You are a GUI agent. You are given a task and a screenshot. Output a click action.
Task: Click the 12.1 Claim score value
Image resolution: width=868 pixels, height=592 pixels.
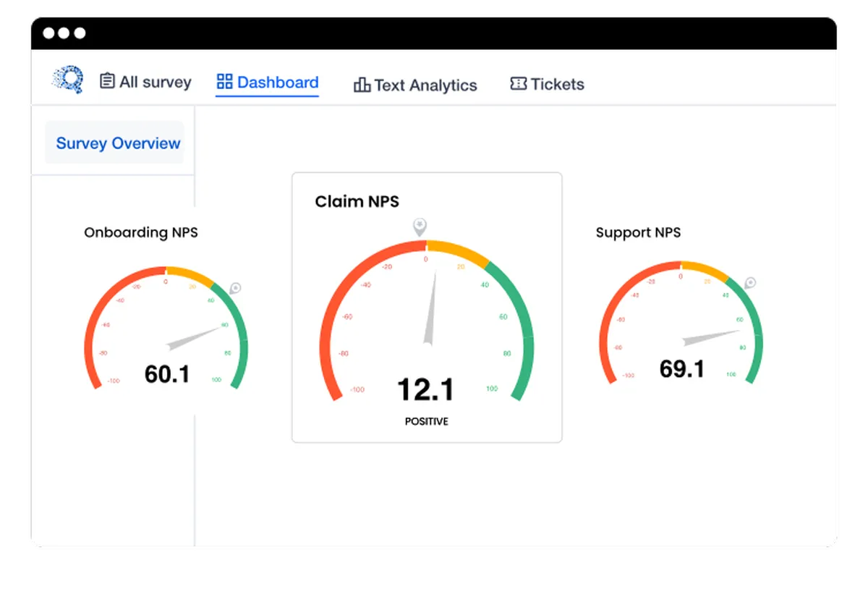pos(426,389)
